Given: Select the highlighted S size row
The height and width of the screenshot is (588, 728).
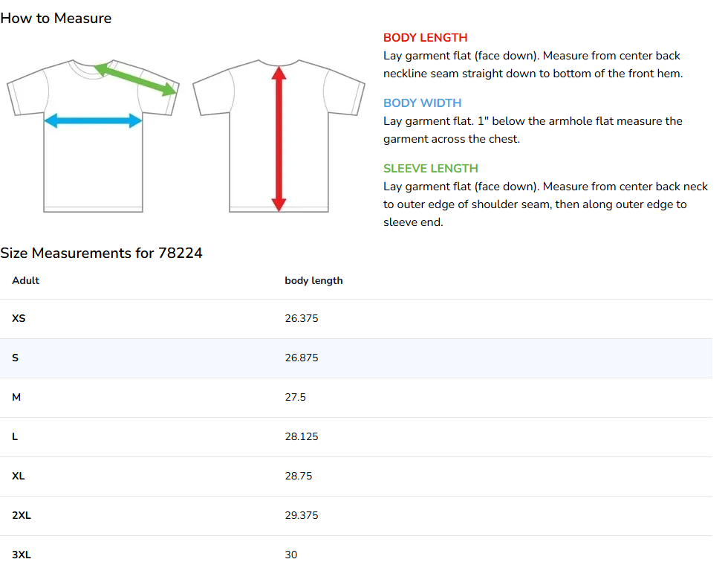Looking at the screenshot, I should tap(16, 358).
